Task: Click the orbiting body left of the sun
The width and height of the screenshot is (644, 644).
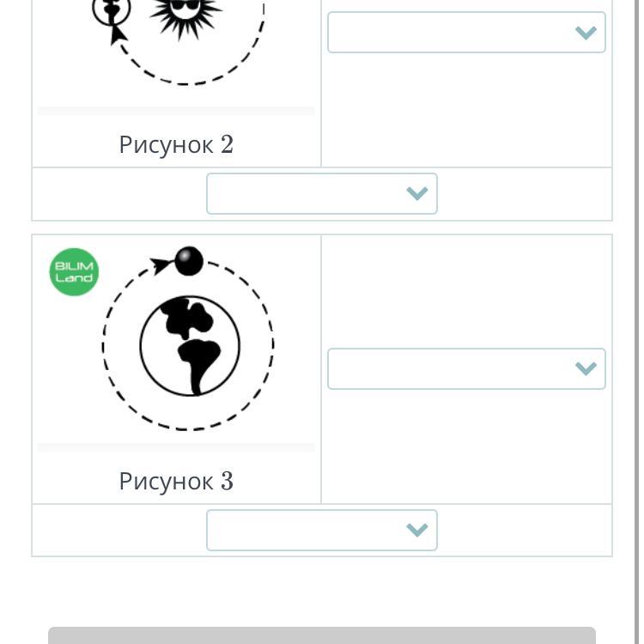Action: [x=112, y=12]
